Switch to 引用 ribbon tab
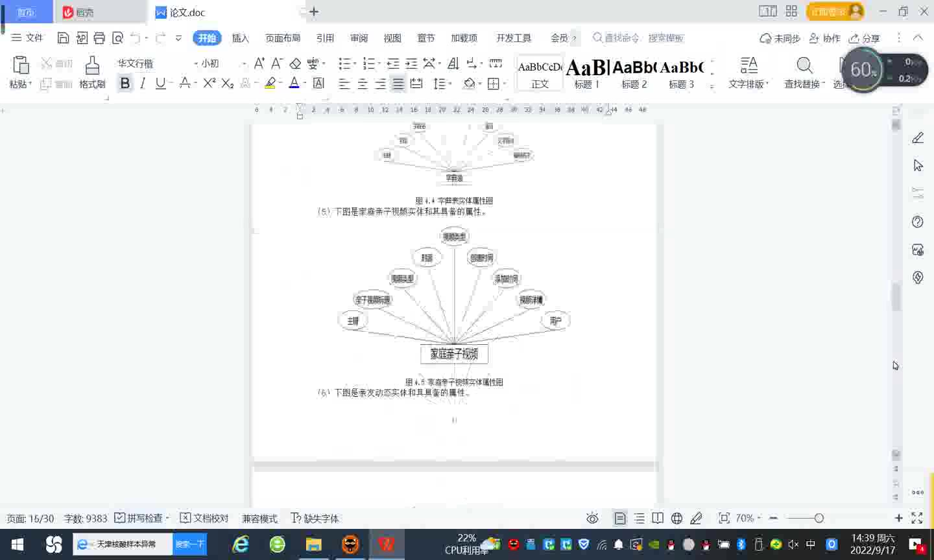 click(325, 38)
